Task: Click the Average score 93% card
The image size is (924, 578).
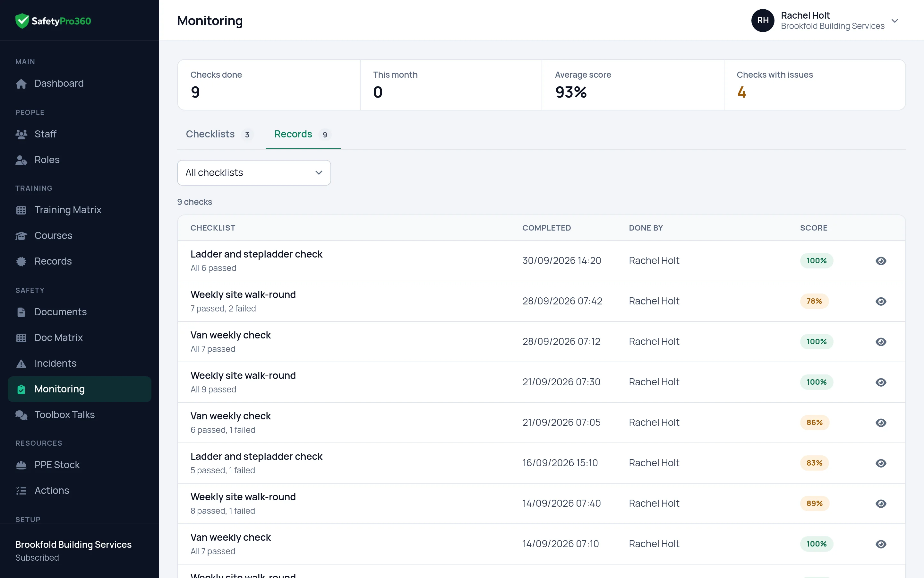Action: pos(633,85)
